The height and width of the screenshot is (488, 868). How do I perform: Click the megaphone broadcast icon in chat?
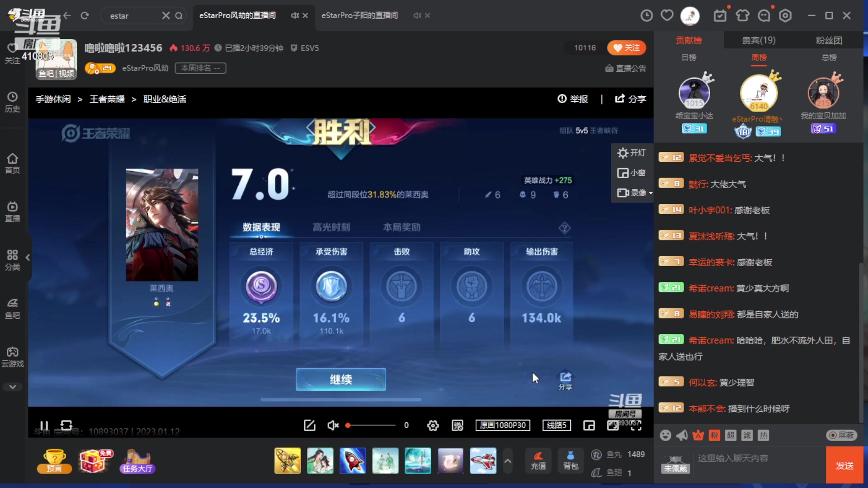[682, 435]
